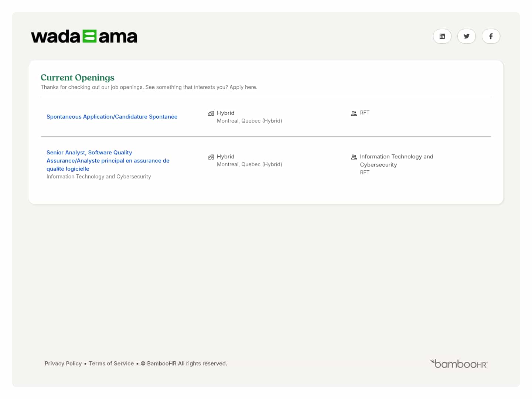Open the Privacy Policy link
The image size is (532, 399).
63,364
